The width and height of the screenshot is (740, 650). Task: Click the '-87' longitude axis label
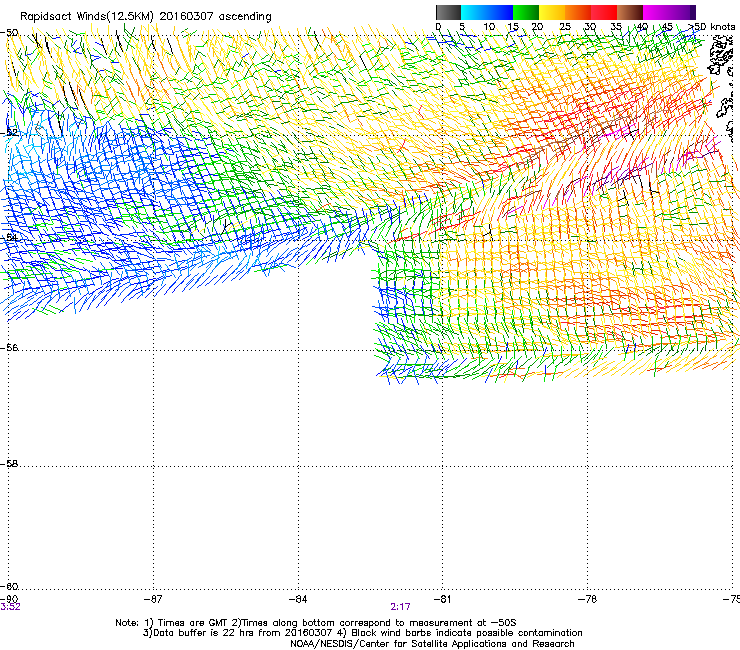click(153, 599)
